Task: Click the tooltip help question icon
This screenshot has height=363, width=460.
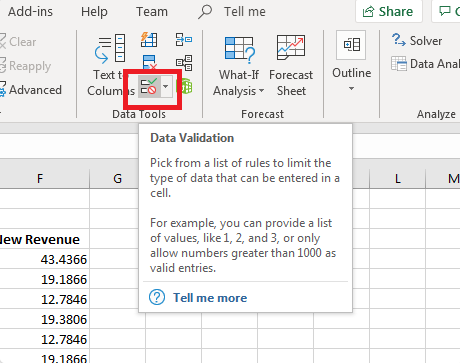Action: 157,297
